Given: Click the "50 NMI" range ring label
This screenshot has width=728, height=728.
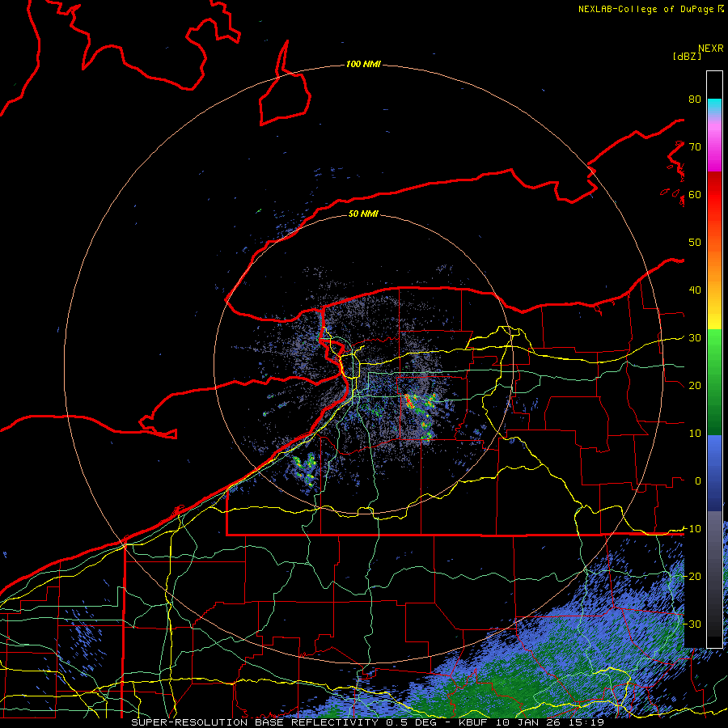Looking at the screenshot, I should pyautogui.click(x=363, y=214).
